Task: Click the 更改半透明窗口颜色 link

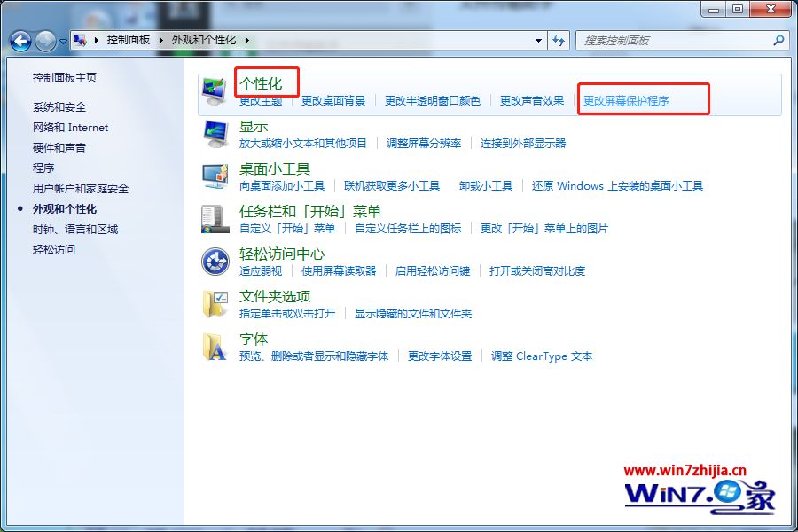Action: pyautogui.click(x=432, y=101)
